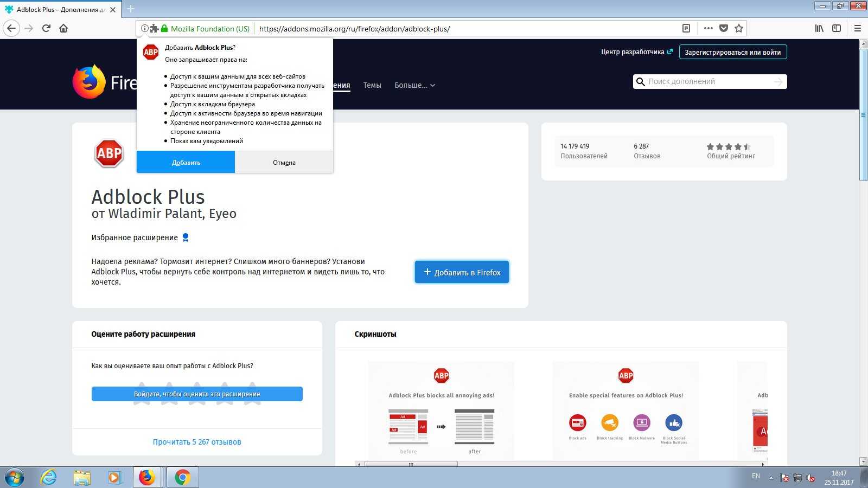Toggle the sidebar panel
868x488 pixels.
(x=837, y=28)
